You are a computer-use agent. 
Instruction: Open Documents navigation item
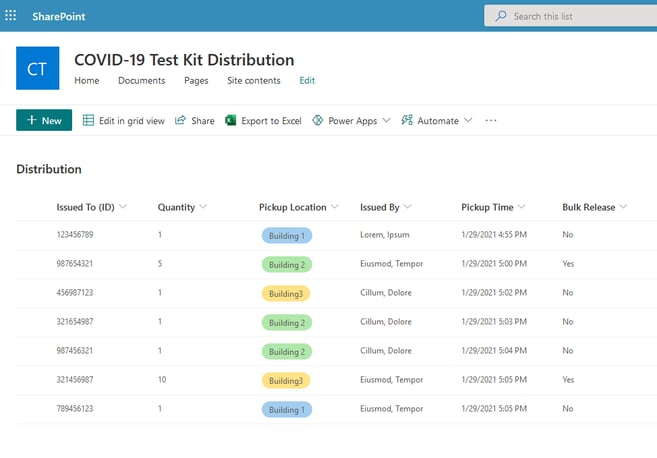pyautogui.click(x=142, y=80)
